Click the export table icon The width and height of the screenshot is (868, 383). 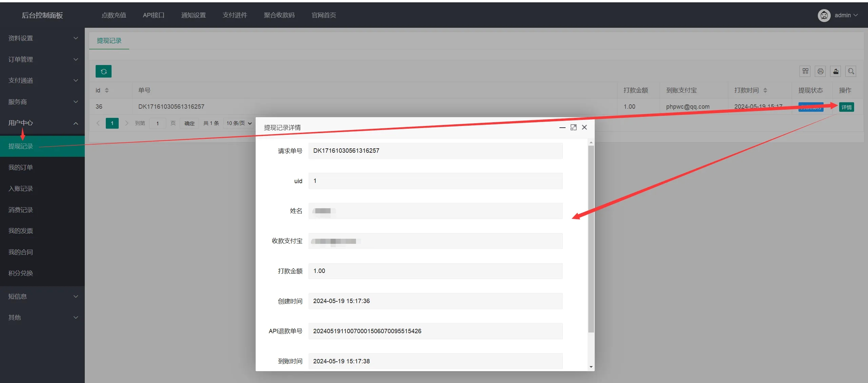click(836, 71)
